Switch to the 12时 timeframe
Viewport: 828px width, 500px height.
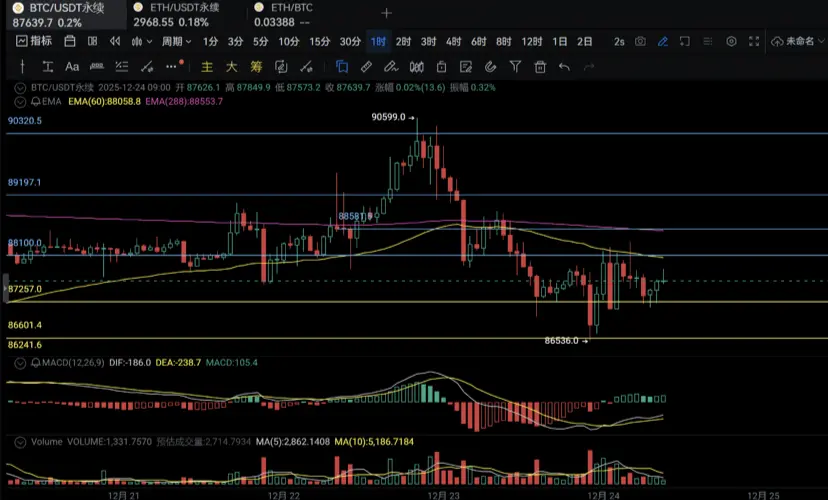click(x=532, y=41)
